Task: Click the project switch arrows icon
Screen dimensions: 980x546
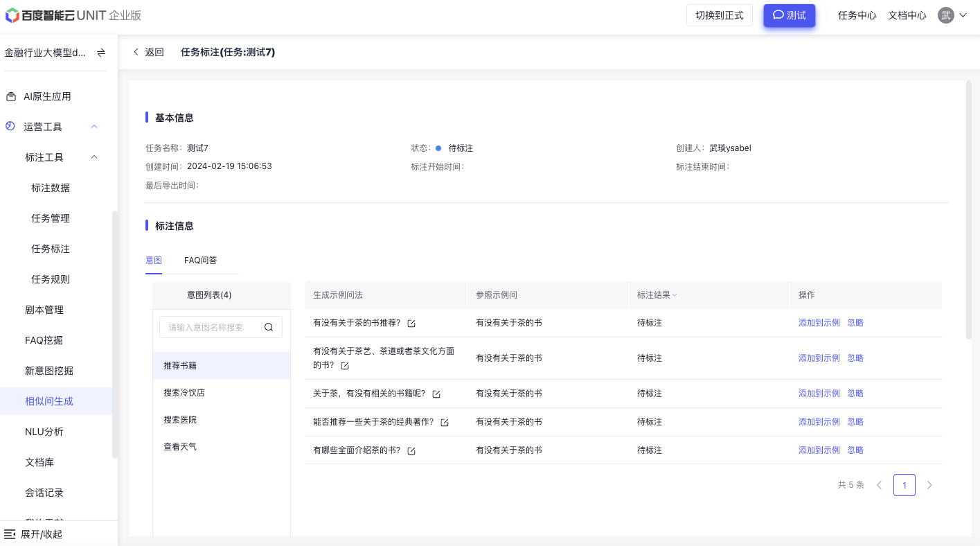Action: (x=101, y=53)
